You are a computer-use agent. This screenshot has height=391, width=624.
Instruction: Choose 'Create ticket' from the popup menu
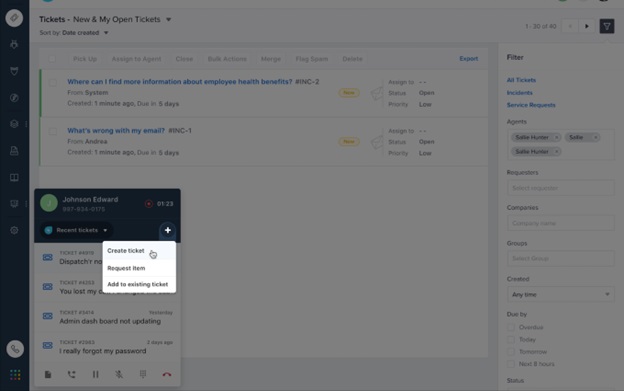click(x=139, y=251)
